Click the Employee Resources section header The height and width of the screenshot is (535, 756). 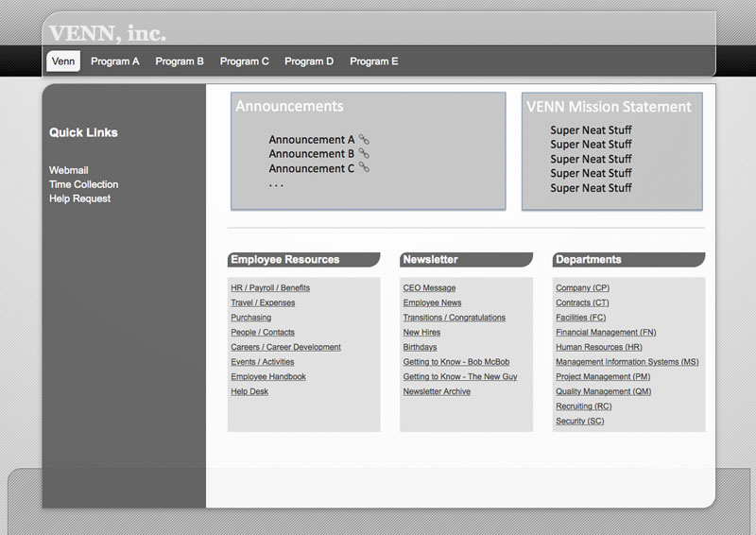285,259
